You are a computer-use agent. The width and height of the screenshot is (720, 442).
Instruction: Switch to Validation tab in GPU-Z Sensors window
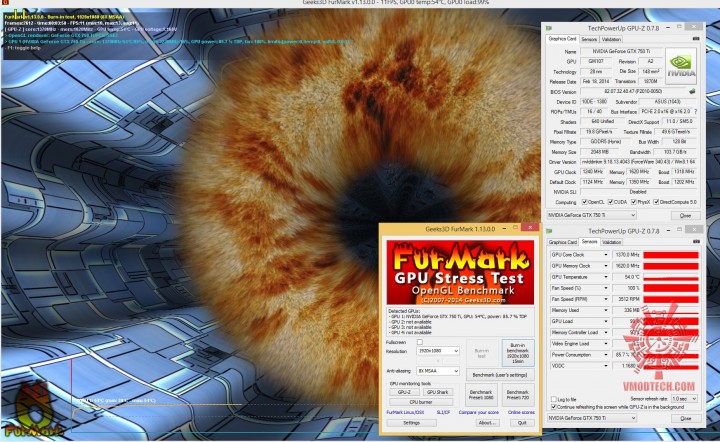pyautogui.click(x=612, y=242)
